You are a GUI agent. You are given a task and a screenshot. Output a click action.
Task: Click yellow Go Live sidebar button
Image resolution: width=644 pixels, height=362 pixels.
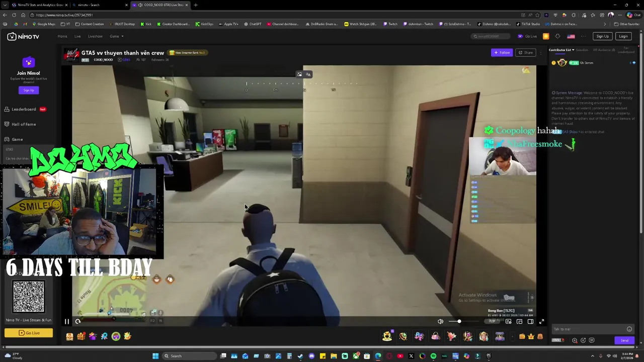click(x=29, y=333)
